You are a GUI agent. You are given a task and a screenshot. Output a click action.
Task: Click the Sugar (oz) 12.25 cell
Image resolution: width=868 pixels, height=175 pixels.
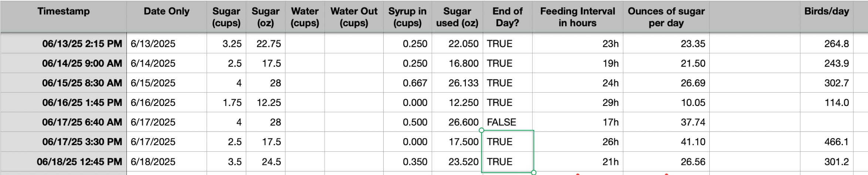click(265, 103)
